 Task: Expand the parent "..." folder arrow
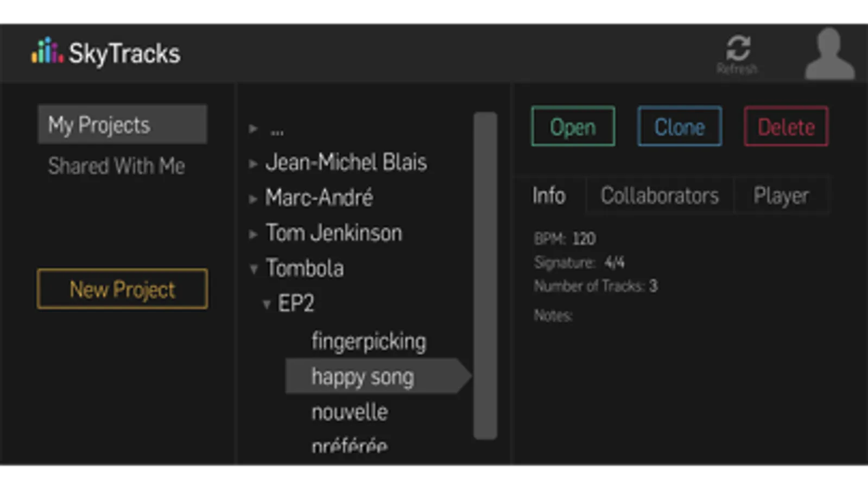pyautogui.click(x=253, y=129)
